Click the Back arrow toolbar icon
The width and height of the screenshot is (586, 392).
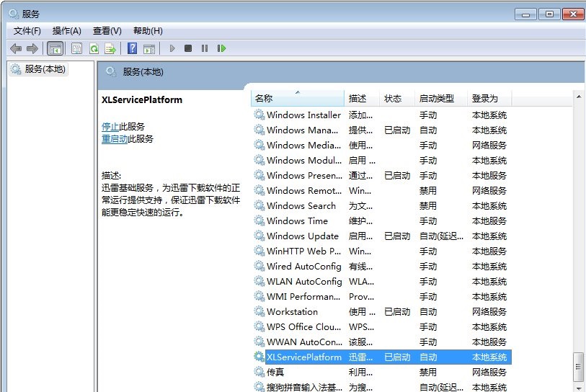pyautogui.click(x=16, y=48)
